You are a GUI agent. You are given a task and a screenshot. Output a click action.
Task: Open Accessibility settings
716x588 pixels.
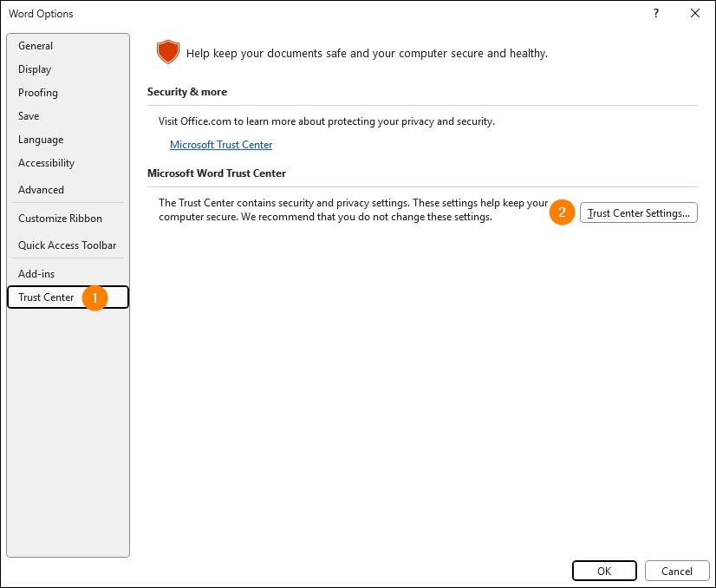click(x=68, y=163)
